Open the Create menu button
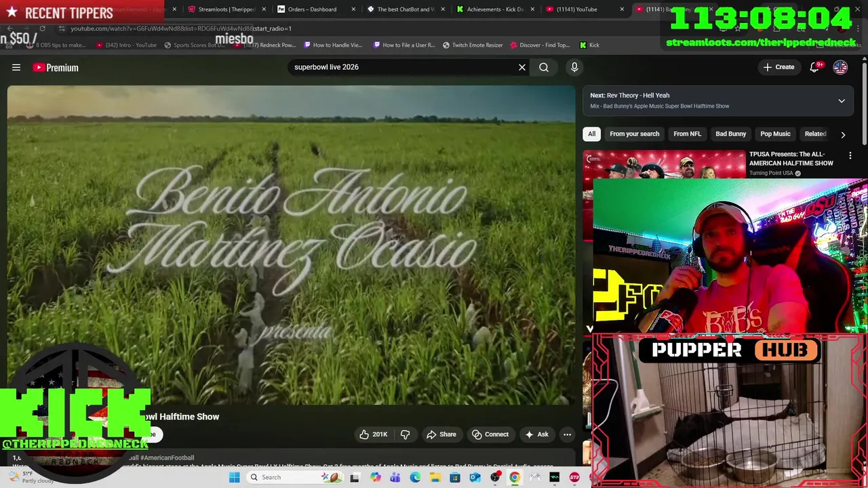Viewport: 868px width, 488px height. click(x=778, y=67)
